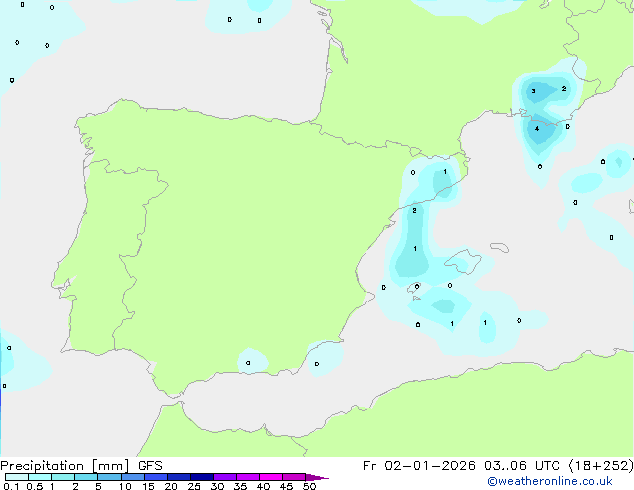Click the 0.5–1 mm legend color box
The width and height of the screenshot is (634, 490).
tap(40, 477)
